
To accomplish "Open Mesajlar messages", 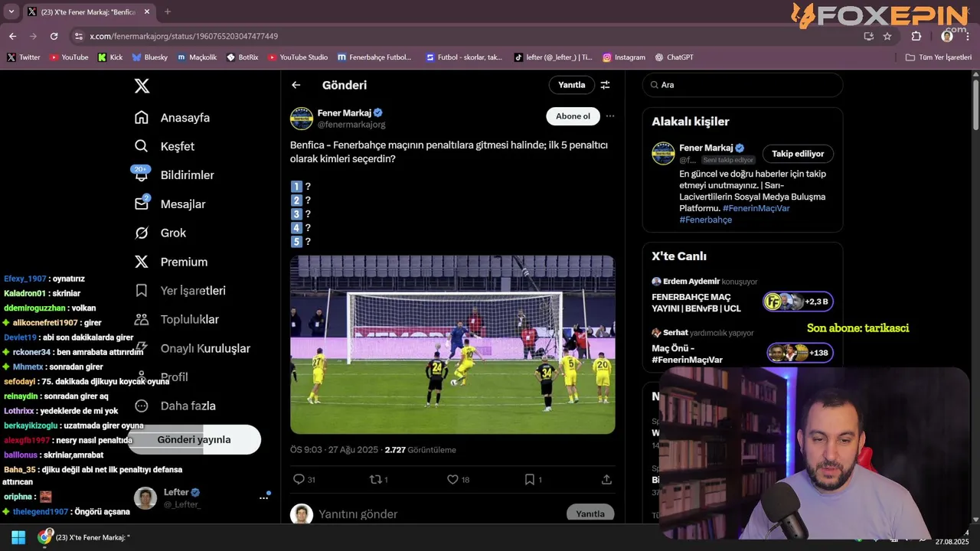I will [170, 204].
